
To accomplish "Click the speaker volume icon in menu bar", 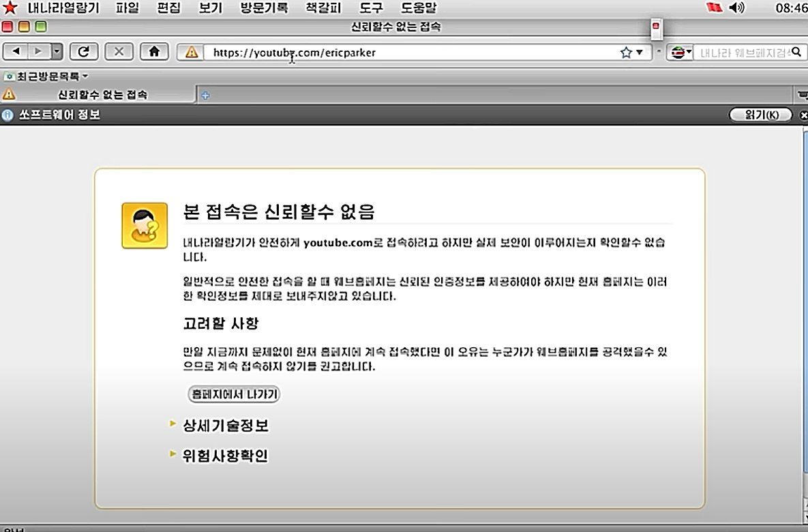I will click(736, 8).
